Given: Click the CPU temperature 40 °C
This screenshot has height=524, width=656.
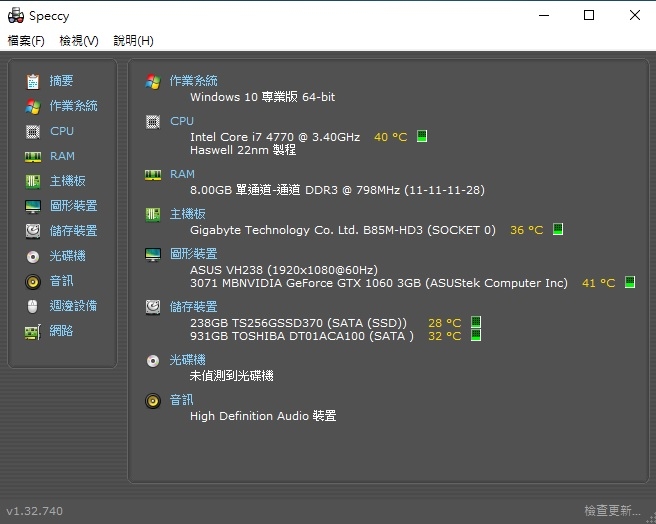Looking at the screenshot, I should 390,137.
